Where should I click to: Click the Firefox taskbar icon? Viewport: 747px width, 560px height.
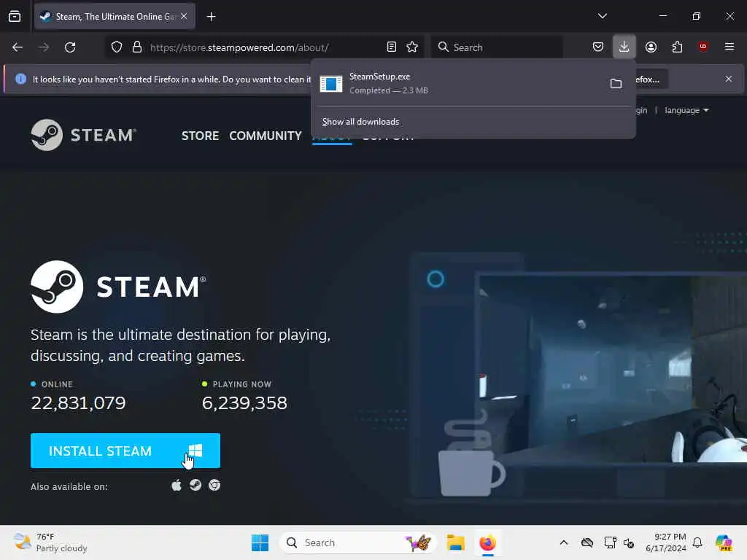click(x=487, y=542)
